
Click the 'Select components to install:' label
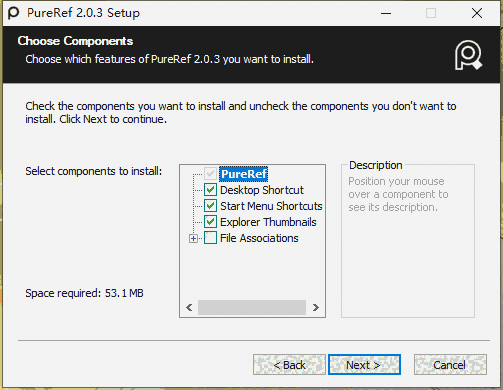[94, 171]
